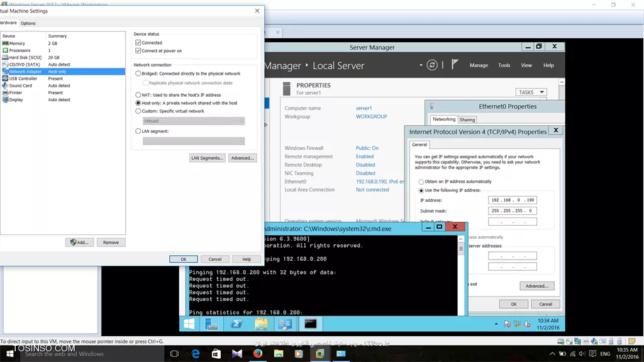Open Server Manager notifications flag
Viewport: 644px width, 362px height.
[x=454, y=65]
